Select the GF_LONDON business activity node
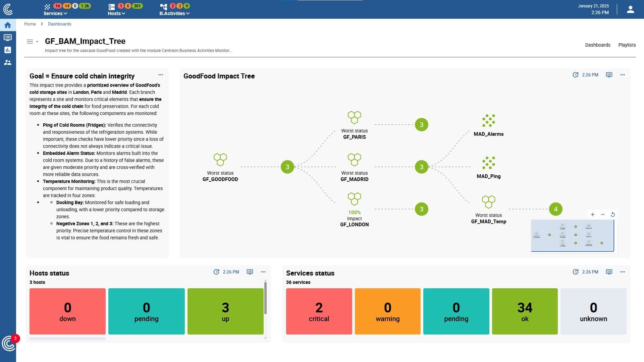This screenshot has height=362, width=644. [355, 209]
